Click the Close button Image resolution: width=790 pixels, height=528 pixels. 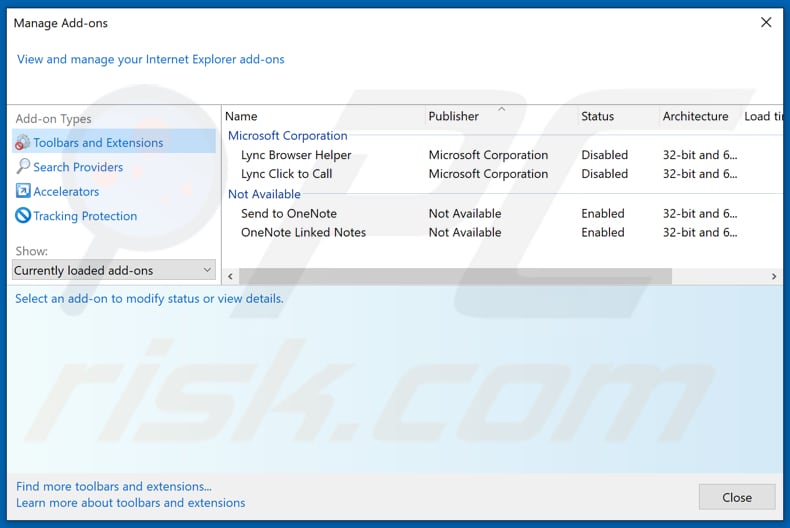click(x=737, y=497)
